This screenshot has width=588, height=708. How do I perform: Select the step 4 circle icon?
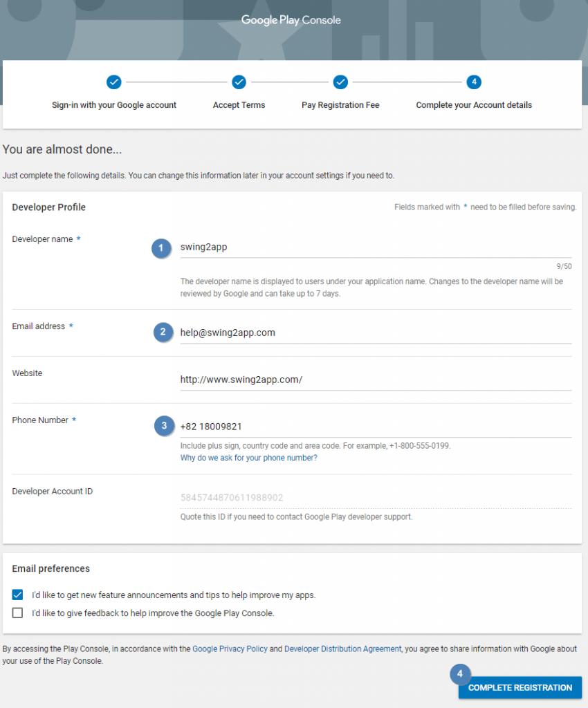coord(474,82)
